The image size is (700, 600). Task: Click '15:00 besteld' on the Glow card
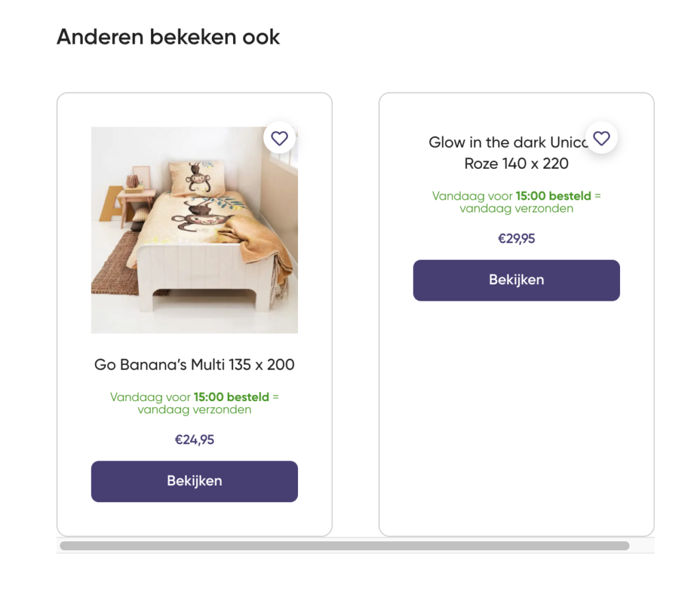[x=553, y=196]
